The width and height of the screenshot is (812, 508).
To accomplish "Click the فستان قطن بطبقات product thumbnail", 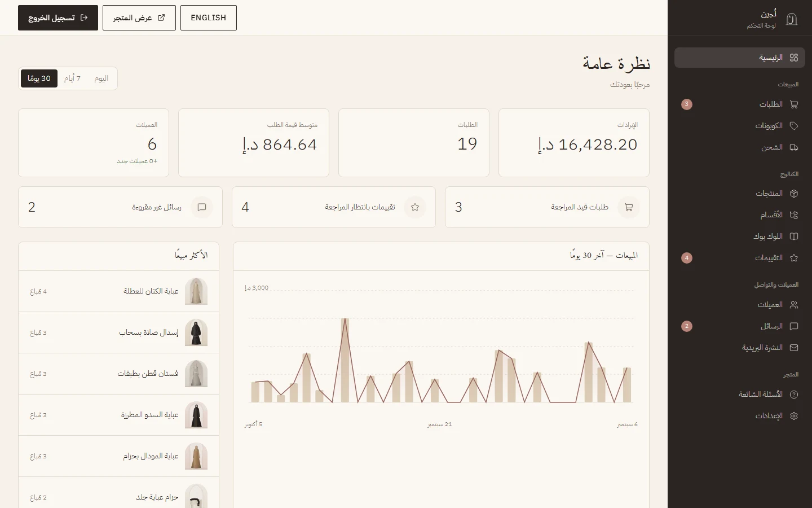I will pos(196,374).
